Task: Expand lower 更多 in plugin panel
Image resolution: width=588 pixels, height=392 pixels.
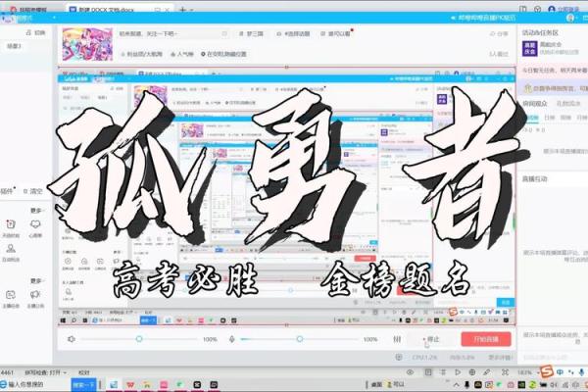Action: click(36, 280)
